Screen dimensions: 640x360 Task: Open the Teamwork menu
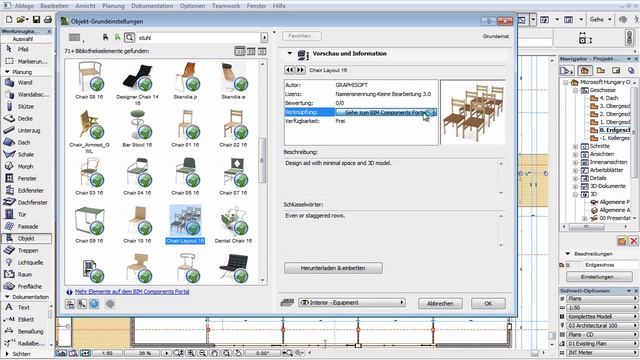point(226,6)
